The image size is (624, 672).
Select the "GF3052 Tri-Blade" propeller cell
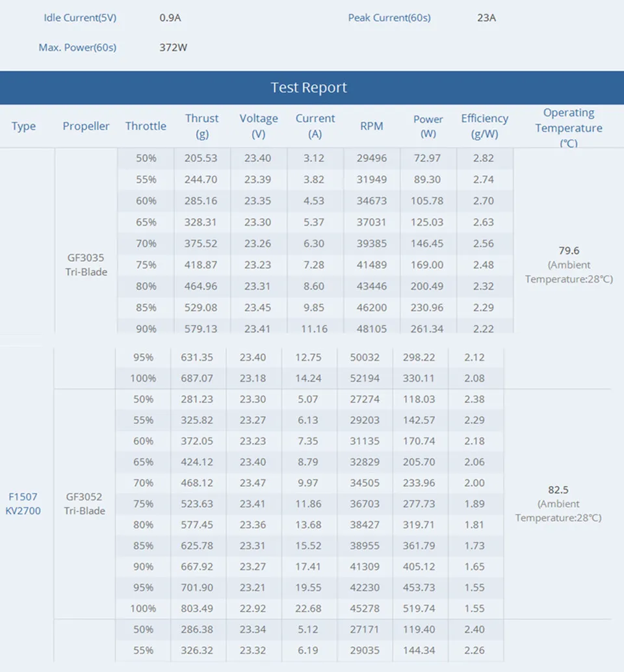click(84, 504)
